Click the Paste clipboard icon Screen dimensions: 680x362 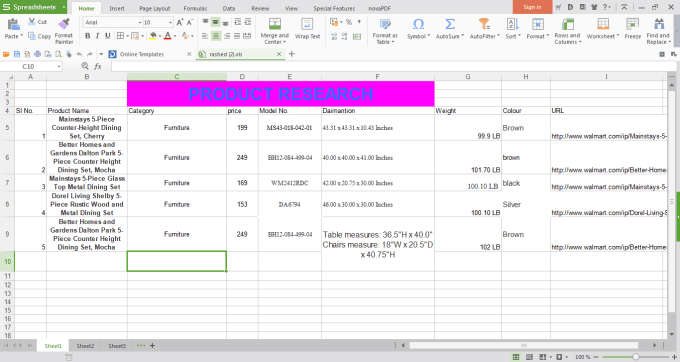[13, 24]
